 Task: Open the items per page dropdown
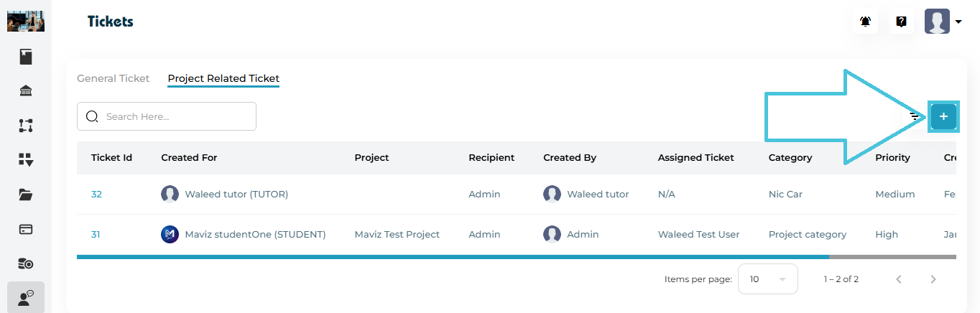pos(767,279)
